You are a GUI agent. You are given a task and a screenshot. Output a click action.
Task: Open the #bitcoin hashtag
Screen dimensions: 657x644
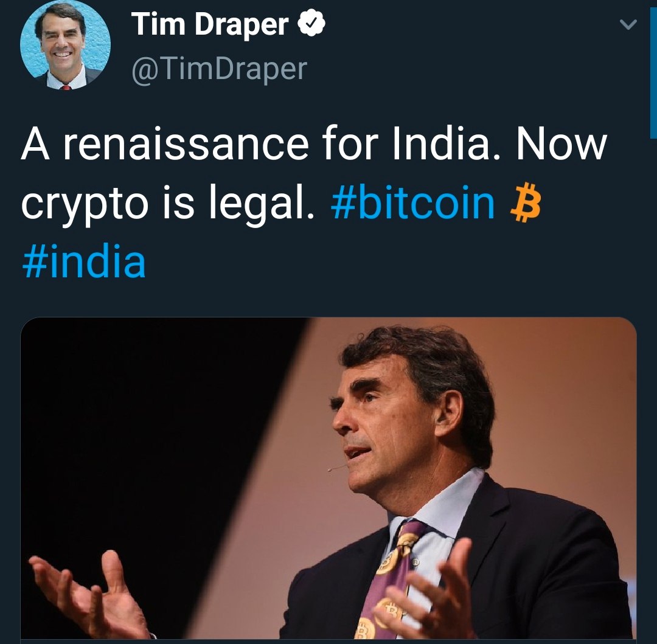point(412,203)
